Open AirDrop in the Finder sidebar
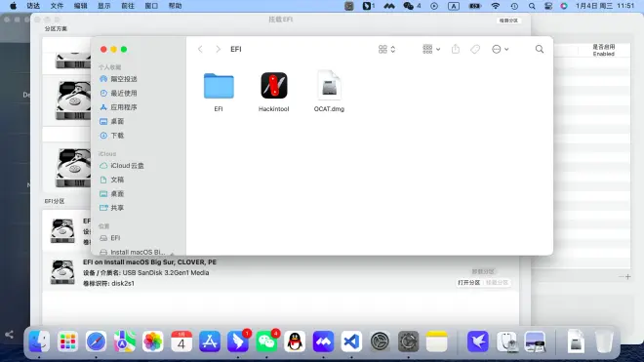The width and height of the screenshot is (644, 362). [118, 79]
